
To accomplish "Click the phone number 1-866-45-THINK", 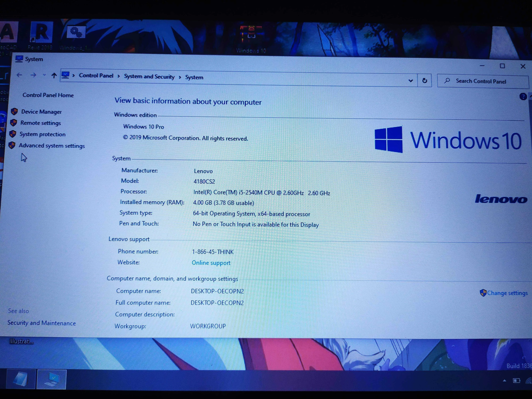I will (x=213, y=252).
